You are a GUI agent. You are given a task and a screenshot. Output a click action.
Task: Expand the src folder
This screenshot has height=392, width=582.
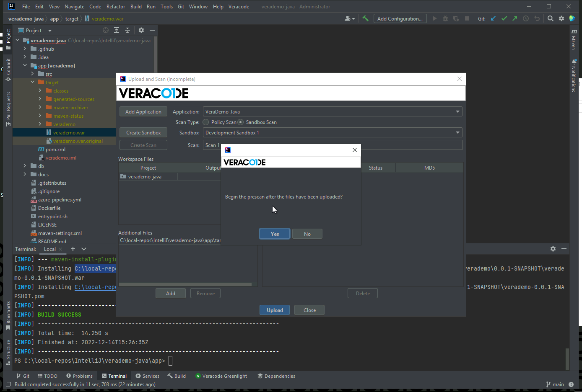[32, 74]
